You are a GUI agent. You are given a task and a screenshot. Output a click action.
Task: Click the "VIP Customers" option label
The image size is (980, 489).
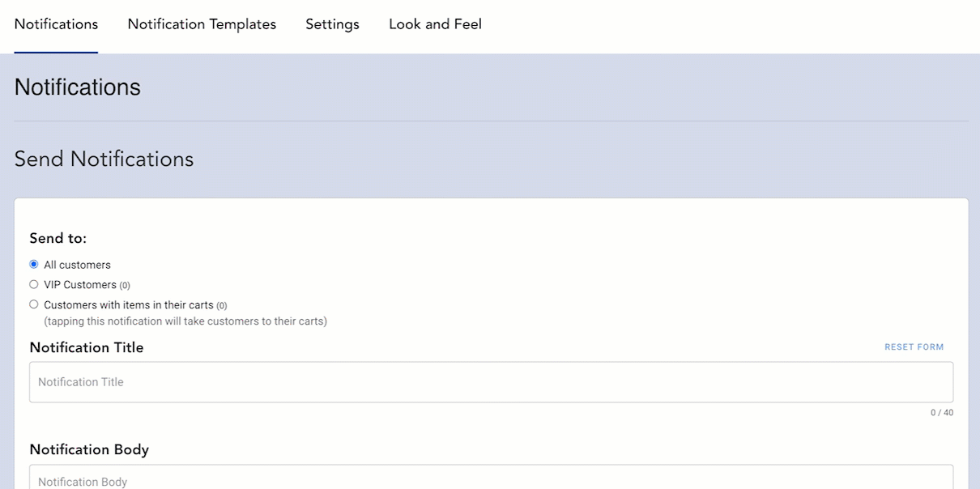click(x=80, y=285)
